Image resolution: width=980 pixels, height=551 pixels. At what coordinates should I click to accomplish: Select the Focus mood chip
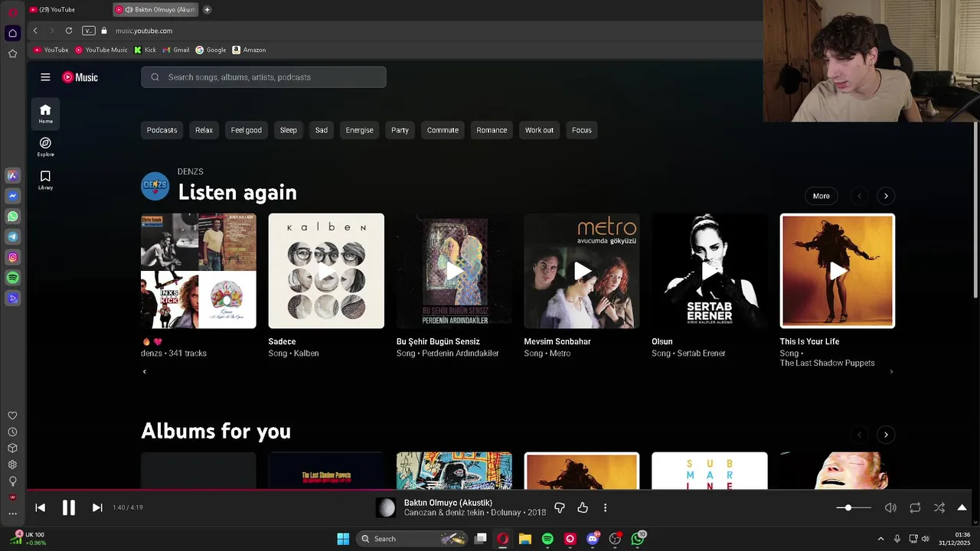(x=582, y=130)
